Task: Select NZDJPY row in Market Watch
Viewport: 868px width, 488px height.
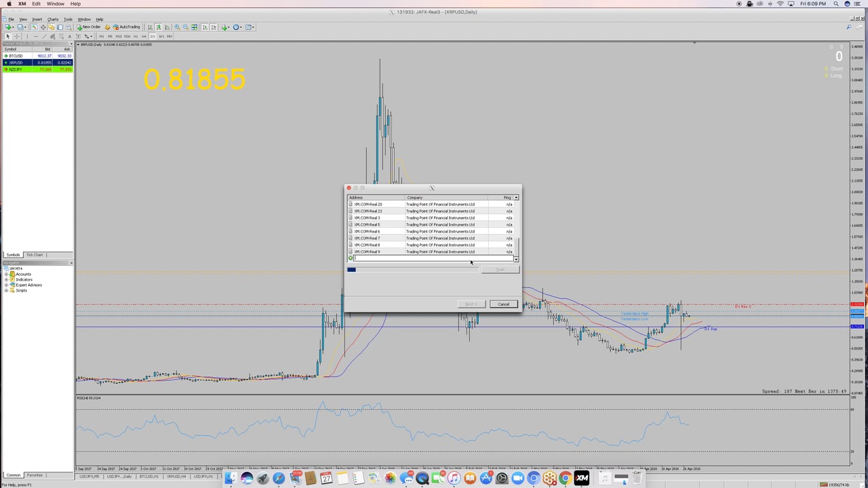Action: (37, 69)
